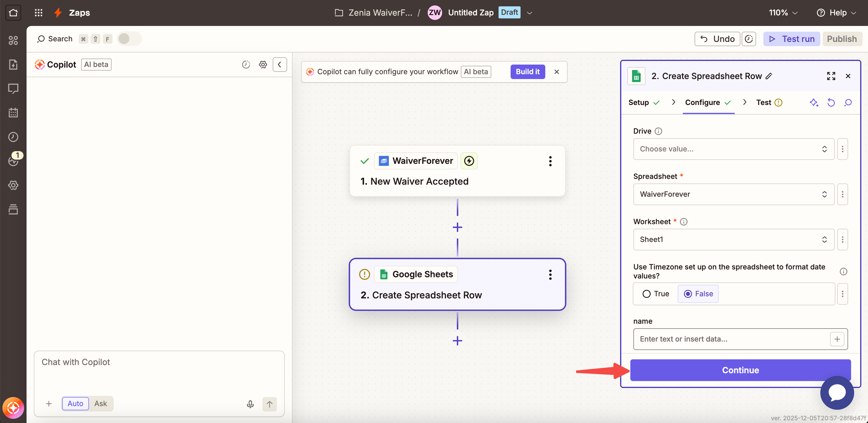This screenshot has height=423, width=868.
Task: Click the AI sparkle icon in step panel
Action: 814,103
